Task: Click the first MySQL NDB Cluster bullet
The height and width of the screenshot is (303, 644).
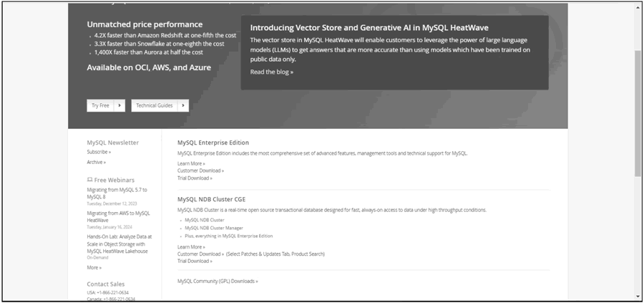Action: pyautogui.click(x=205, y=221)
